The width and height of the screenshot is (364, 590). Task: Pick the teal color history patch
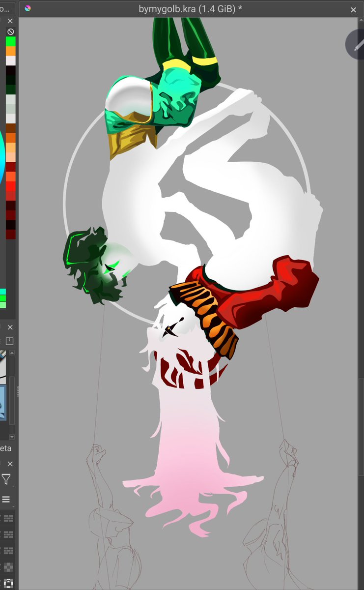coord(3,292)
